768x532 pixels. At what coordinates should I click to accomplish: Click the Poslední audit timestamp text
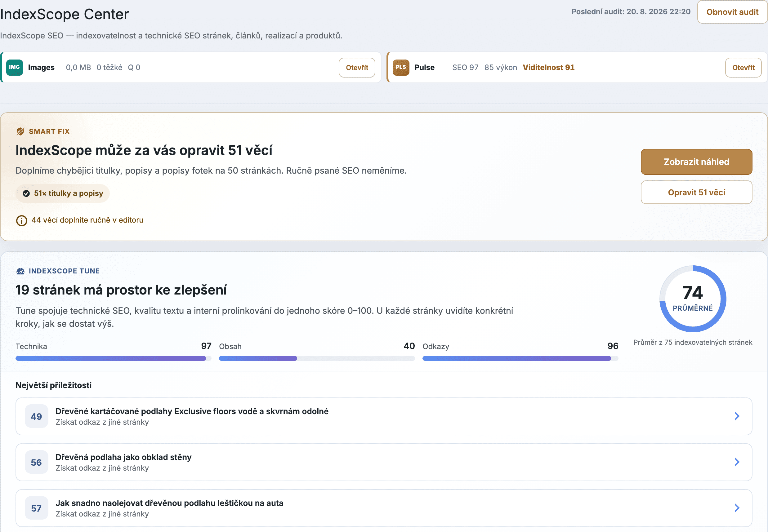coord(631,12)
